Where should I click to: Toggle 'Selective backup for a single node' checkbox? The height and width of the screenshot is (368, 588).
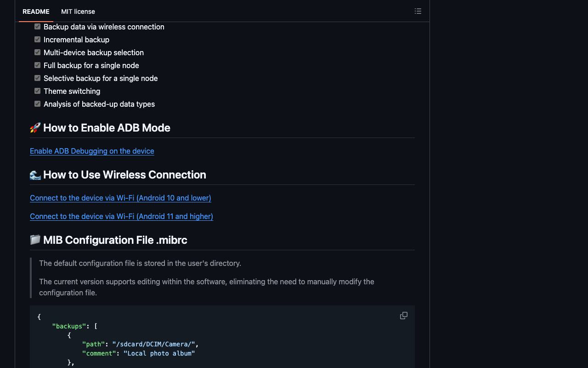38,78
